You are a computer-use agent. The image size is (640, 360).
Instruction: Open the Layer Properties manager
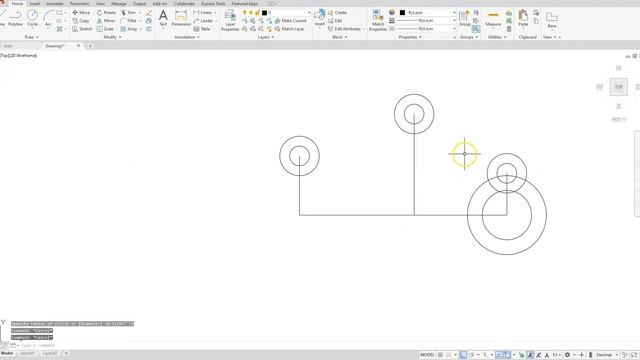[x=230, y=20]
